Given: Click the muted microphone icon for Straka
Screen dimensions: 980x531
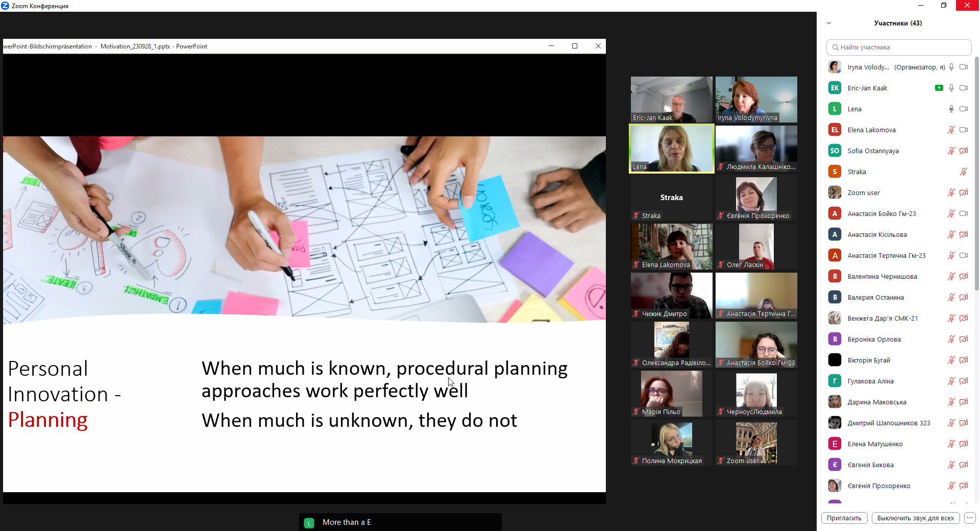Looking at the screenshot, I should [x=964, y=172].
